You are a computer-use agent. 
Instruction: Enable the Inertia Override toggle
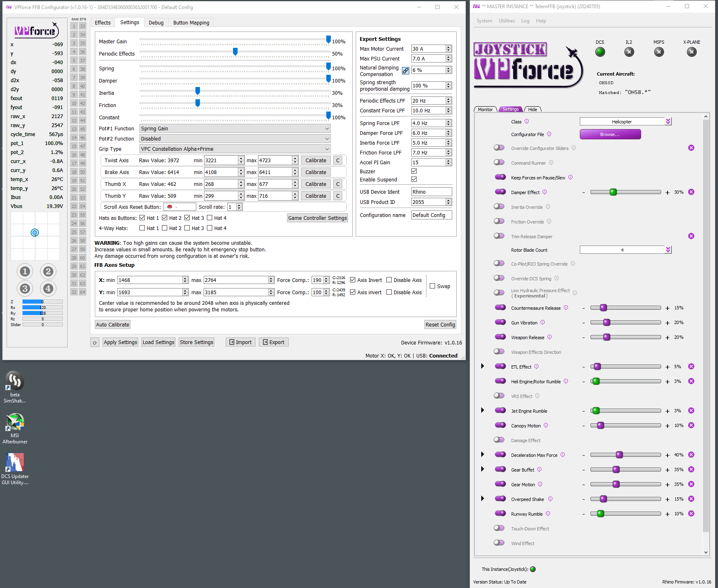pyautogui.click(x=499, y=206)
